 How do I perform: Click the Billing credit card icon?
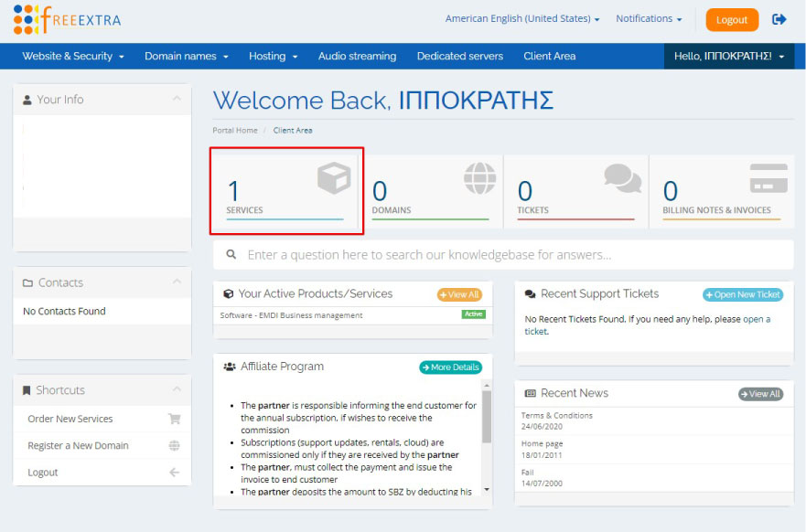click(x=768, y=178)
